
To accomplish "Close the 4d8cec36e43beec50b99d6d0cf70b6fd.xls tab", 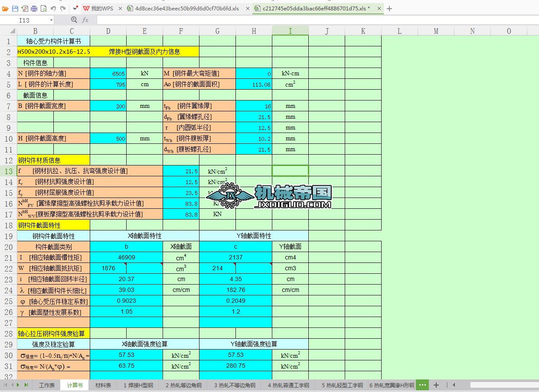I will [x=247, y=8].
